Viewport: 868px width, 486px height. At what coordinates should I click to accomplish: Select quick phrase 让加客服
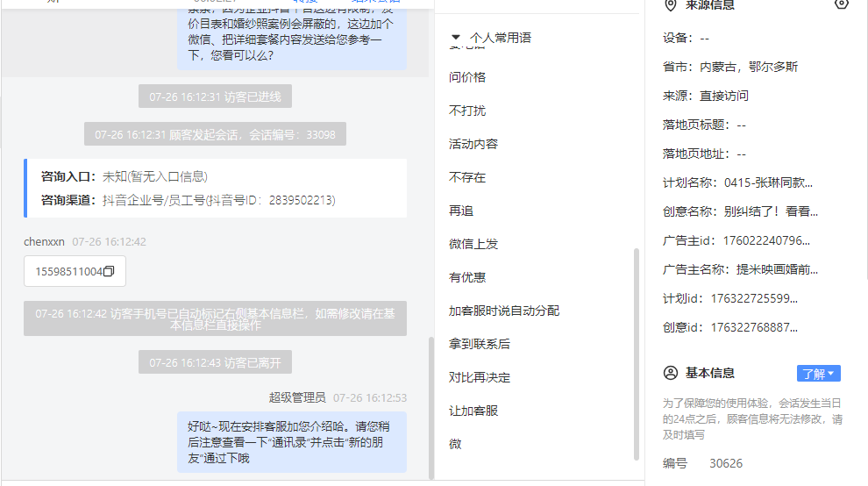pyautogui.click(x=473, y=411)
